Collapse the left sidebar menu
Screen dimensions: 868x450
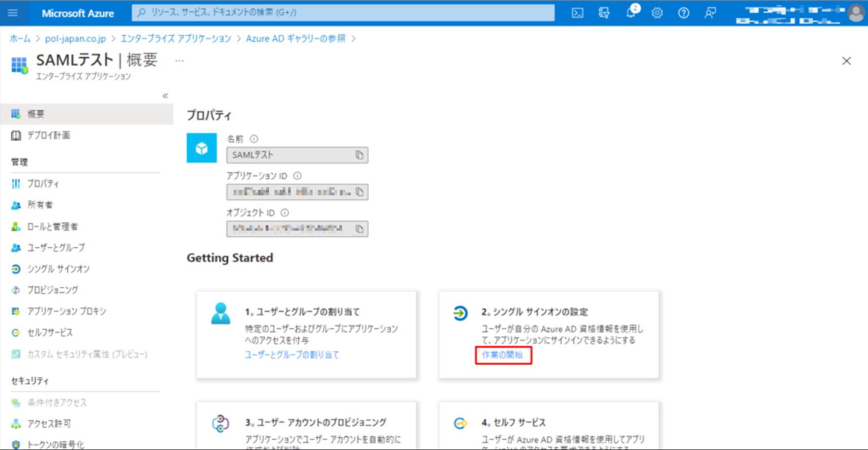[165, 96]
